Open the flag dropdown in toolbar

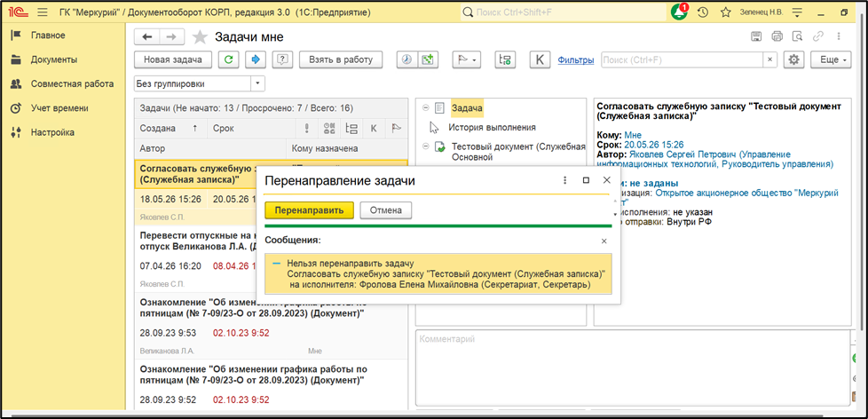pyautogui.click(x=468, y=59)
